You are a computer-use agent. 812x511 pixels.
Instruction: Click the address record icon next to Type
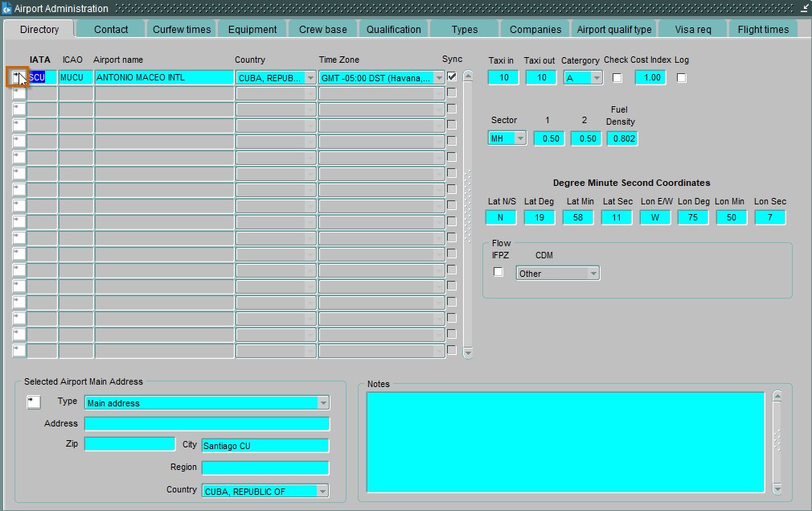(x=33, y=402)
